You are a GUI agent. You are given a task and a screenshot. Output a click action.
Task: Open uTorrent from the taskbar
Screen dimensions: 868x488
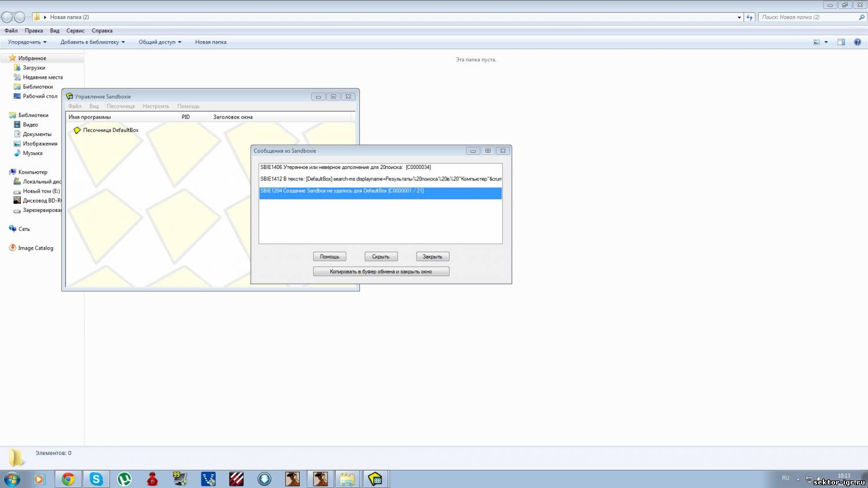coord(124,479)
